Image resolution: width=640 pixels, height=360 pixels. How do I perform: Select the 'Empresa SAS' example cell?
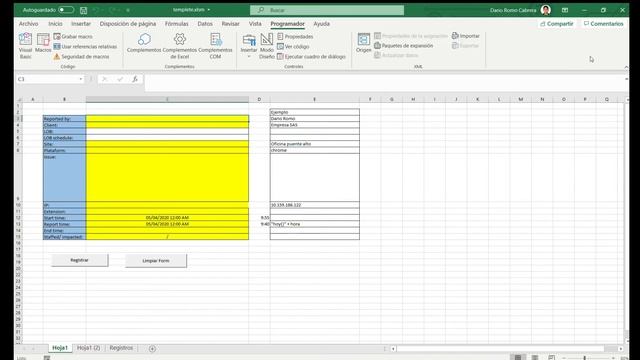[314, 125]
